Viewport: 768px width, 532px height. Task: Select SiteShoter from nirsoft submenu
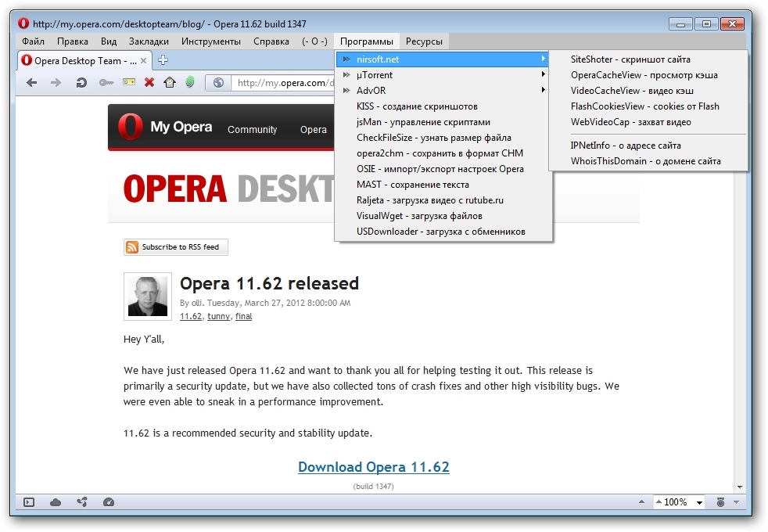pos(630,59)
